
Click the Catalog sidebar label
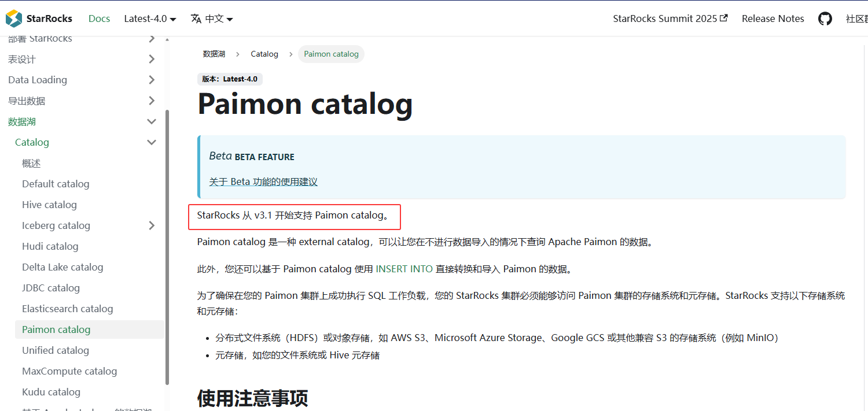coord(32,142)
